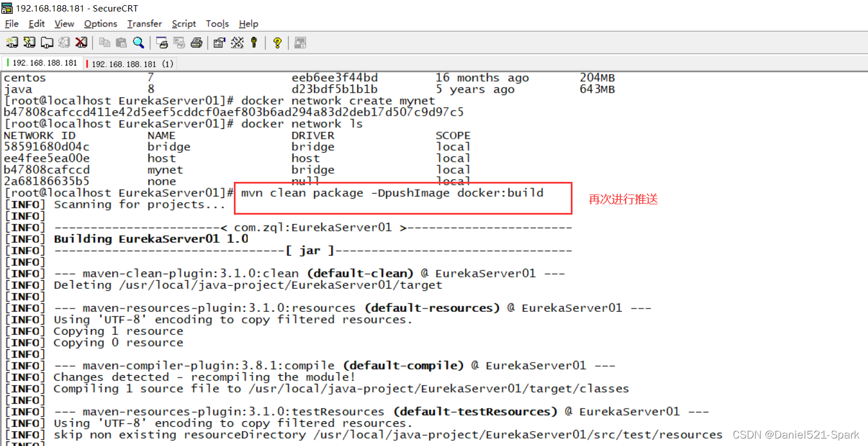Viewport: 868px width, 446px height.
Task: Click the printer icon in the toolbar
Action: pyautogui.click(x=196, y=42)
